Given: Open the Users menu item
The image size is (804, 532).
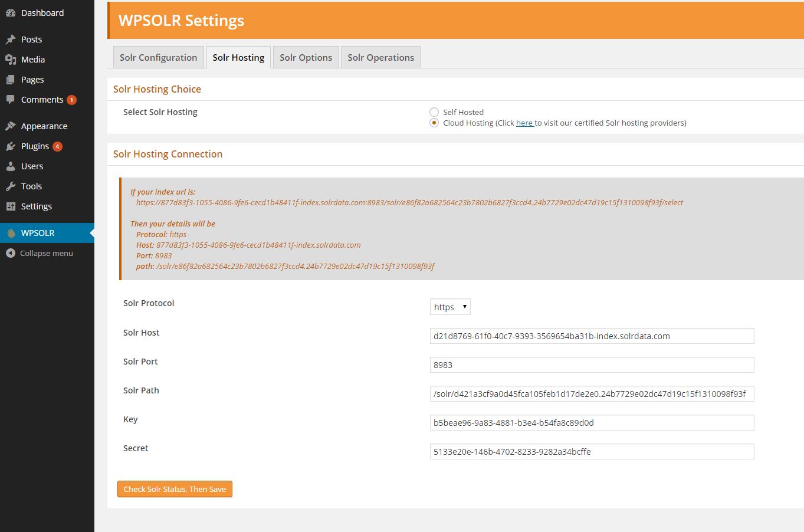Looking at the screenshot, I should (x=47, y=166).
